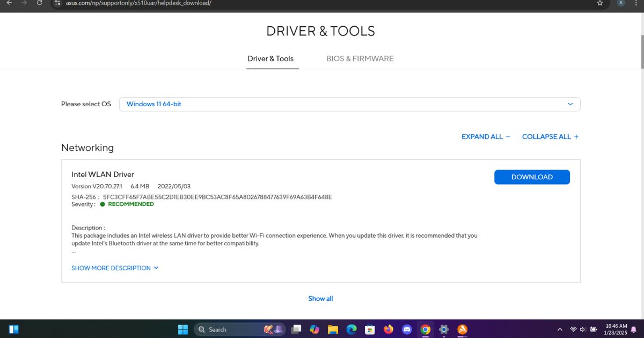This screenshot has height=338, width=644.
Task: Open Firefox from the taskbar
Action: tap(389, 329)
